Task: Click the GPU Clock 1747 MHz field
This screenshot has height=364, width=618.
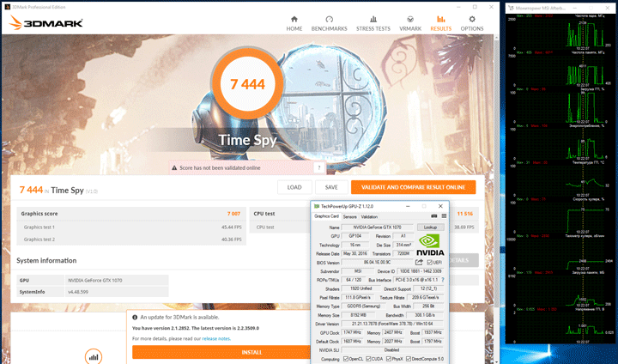Action: [353, 332]
